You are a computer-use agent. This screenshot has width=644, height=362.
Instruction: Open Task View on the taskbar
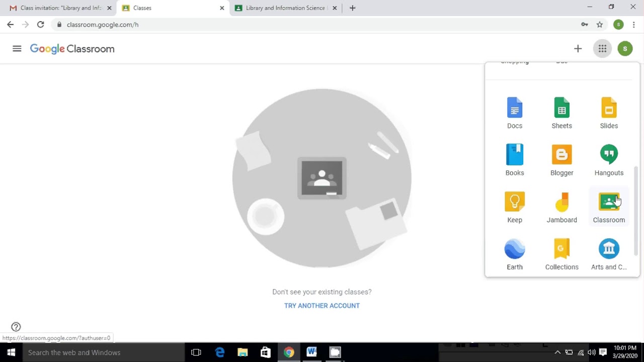196,352
